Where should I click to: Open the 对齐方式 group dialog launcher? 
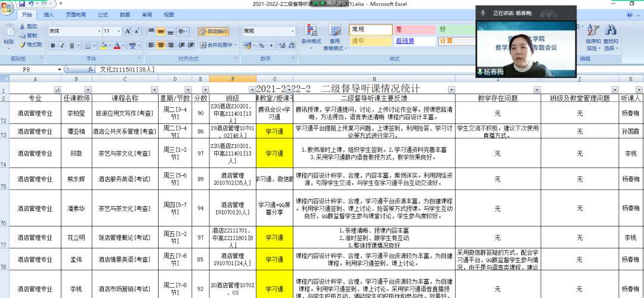click(237, 58)
